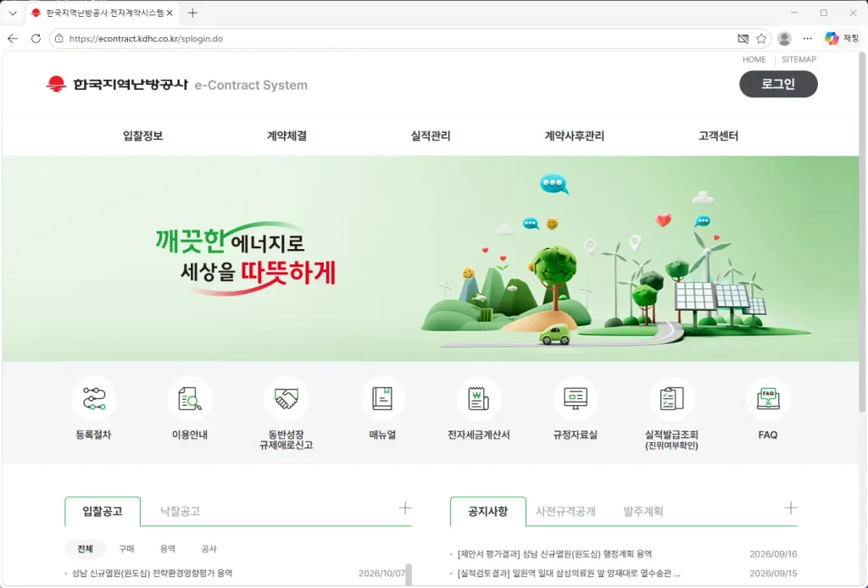The width and height of the screenshot is (868, 588).
Task: Switch to the 입찰공고 tab
Action: 103,511
